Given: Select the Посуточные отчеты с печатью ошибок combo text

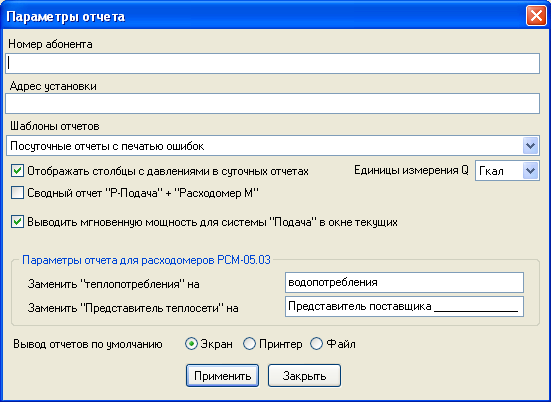Looking at the screenshot, I should [x=107, y=146].
